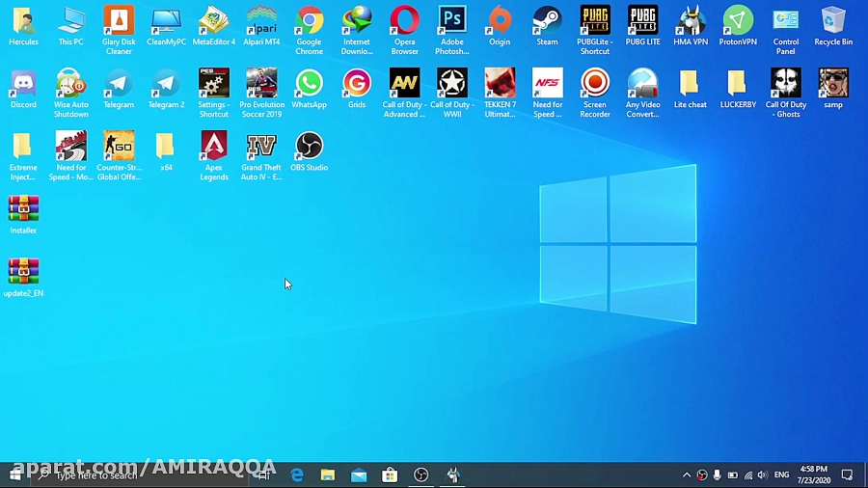Screen dimensions: 868x488
Task: Select the PUBG LITE icon
Action: tap(642, 26)
